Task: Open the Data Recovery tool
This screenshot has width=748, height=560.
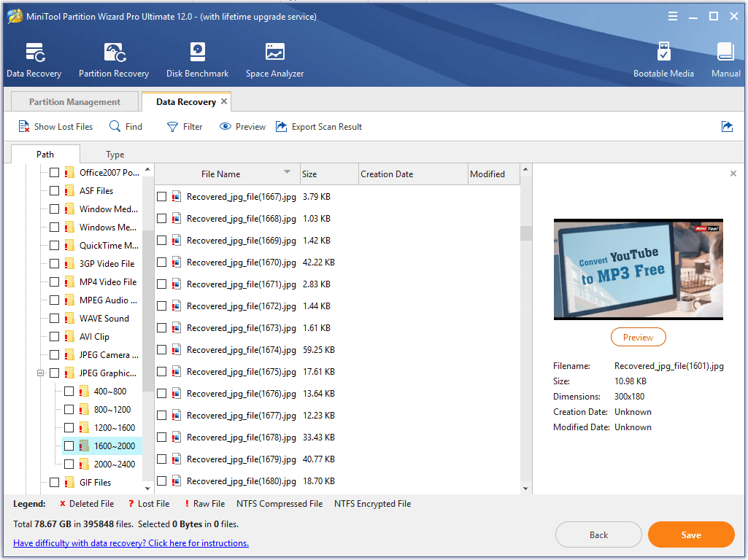Action: coord(34,58)
